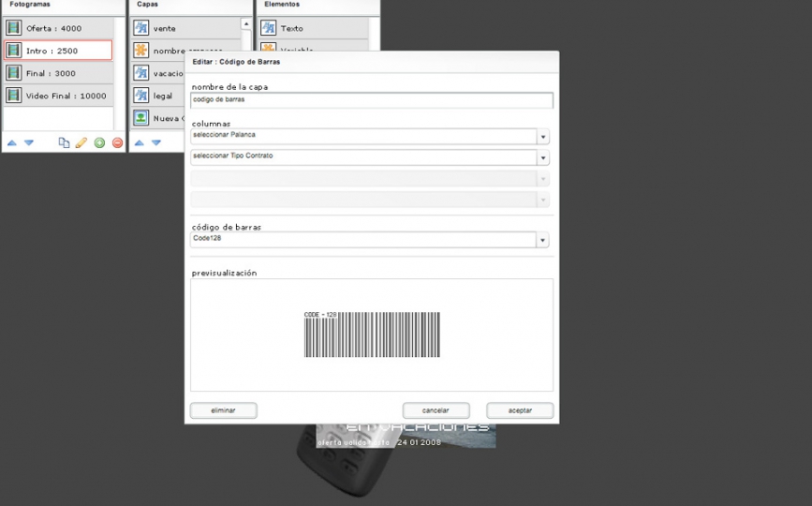
Task: Click the nombre de la capa field
Action: tap(371, 100)
